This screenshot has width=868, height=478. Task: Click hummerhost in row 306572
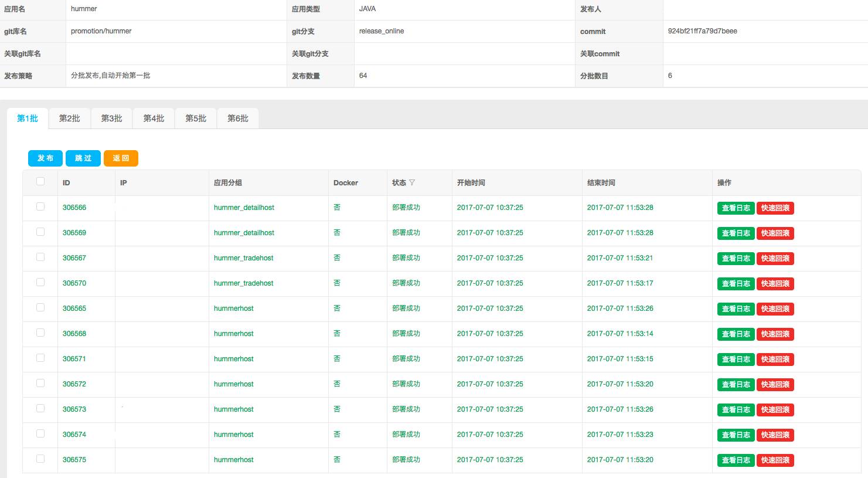tap(234, 384)
